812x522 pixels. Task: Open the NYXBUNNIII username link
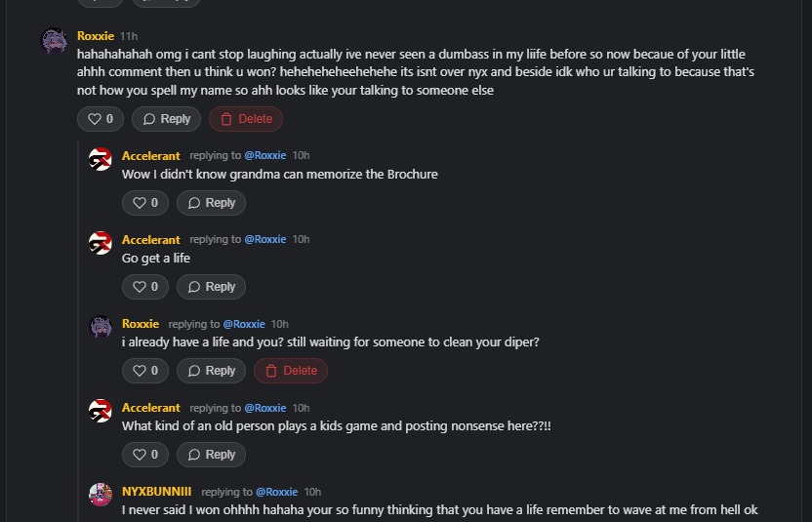pos(156,492)
